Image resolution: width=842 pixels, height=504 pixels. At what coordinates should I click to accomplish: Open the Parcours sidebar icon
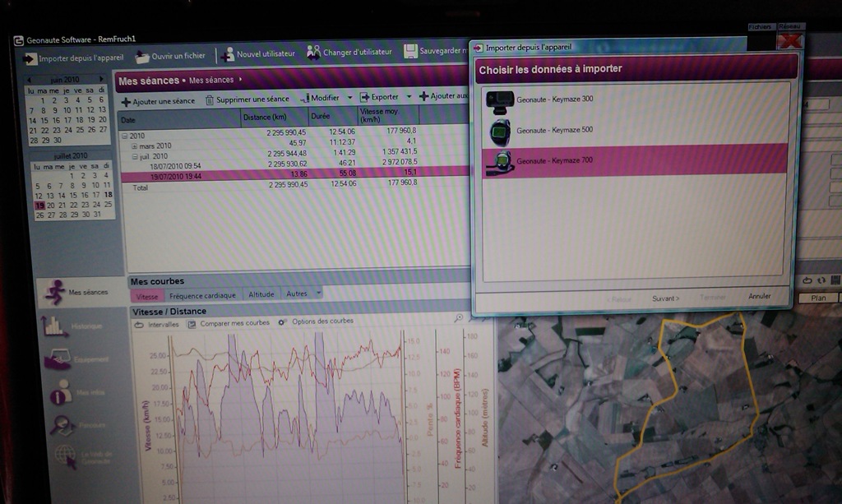(62, 426)
